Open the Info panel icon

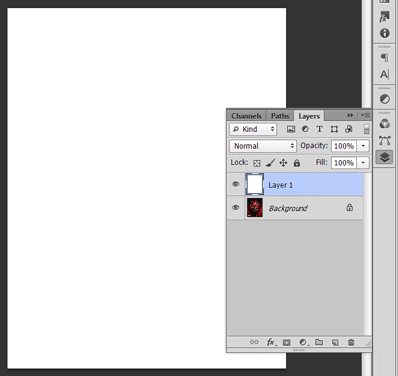pyautogui.click(x=385, y=33)
